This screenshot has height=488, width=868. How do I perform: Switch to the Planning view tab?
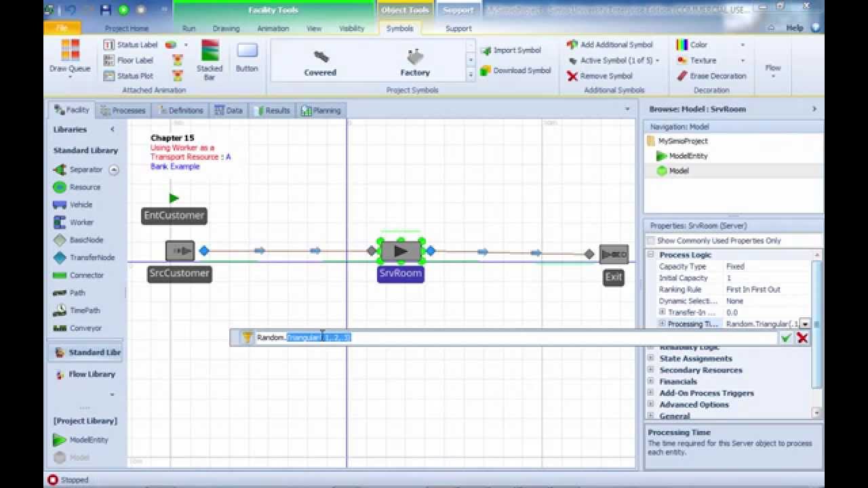[321, 110]
